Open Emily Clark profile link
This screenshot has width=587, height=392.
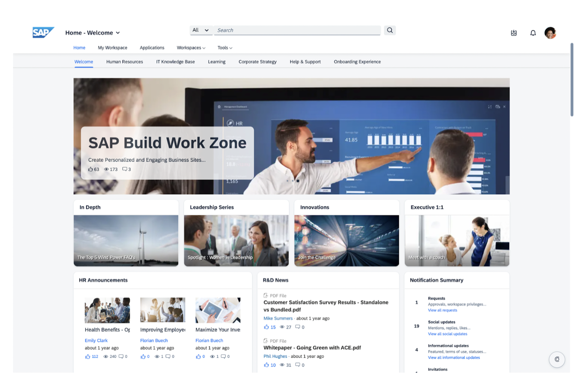pos(96,341)
